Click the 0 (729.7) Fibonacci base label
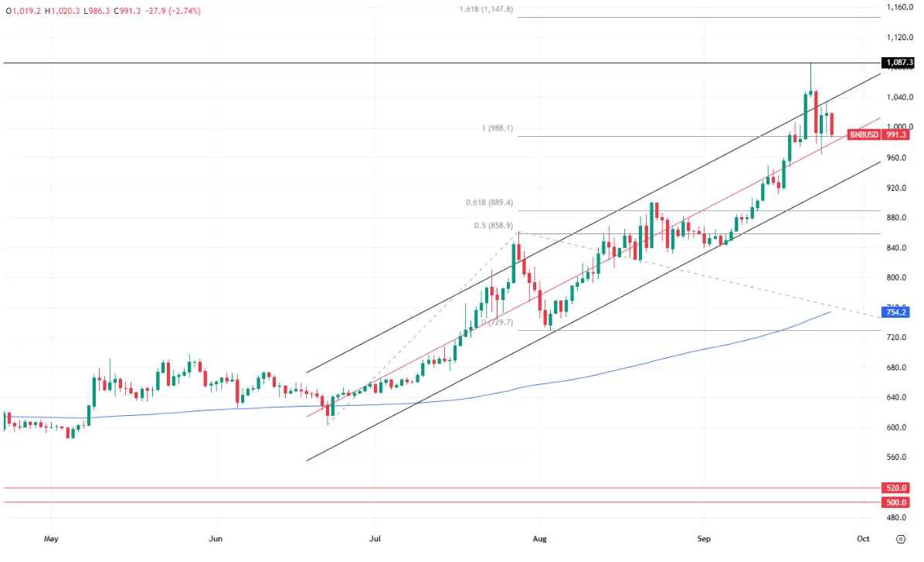The height and width of the screenshot is (562, 924). [497, 322]
